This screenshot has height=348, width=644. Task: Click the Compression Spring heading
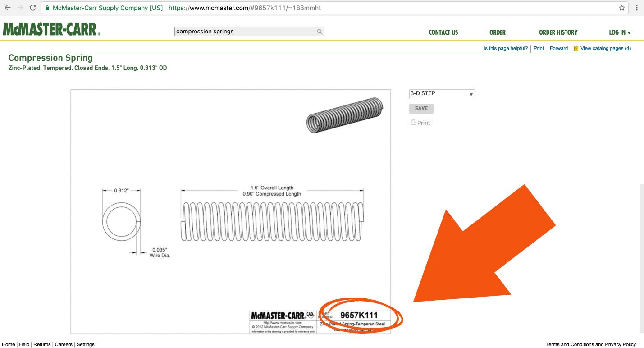click(x=50, y=58)
